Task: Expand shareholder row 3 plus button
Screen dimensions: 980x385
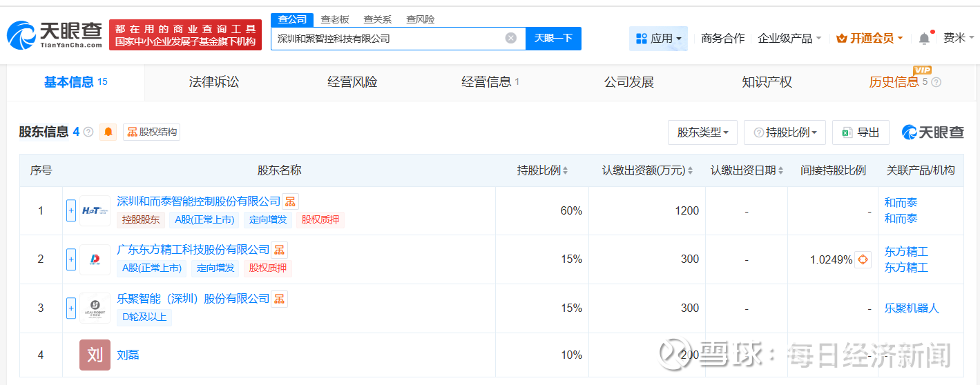Action: (71, 308)
